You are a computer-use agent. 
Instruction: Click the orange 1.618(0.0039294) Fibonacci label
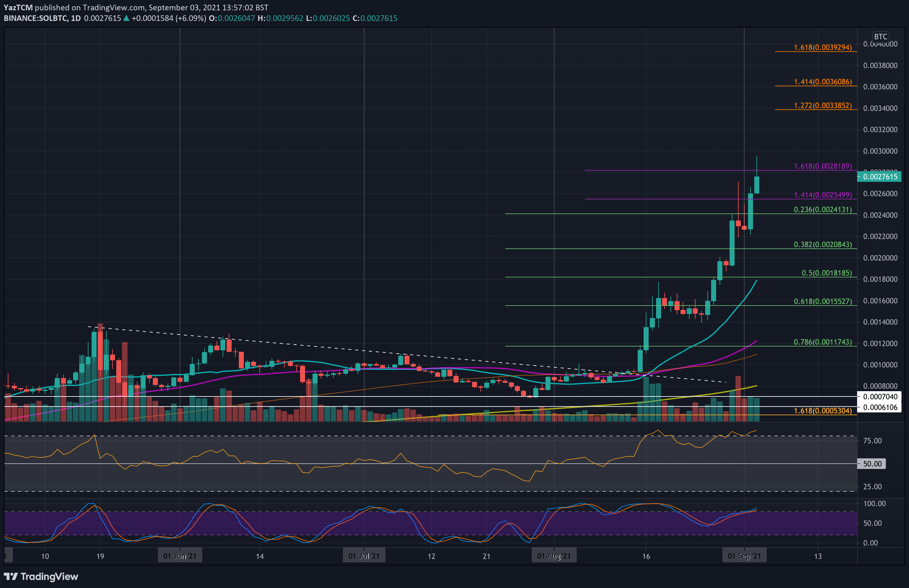coord(822,48)
